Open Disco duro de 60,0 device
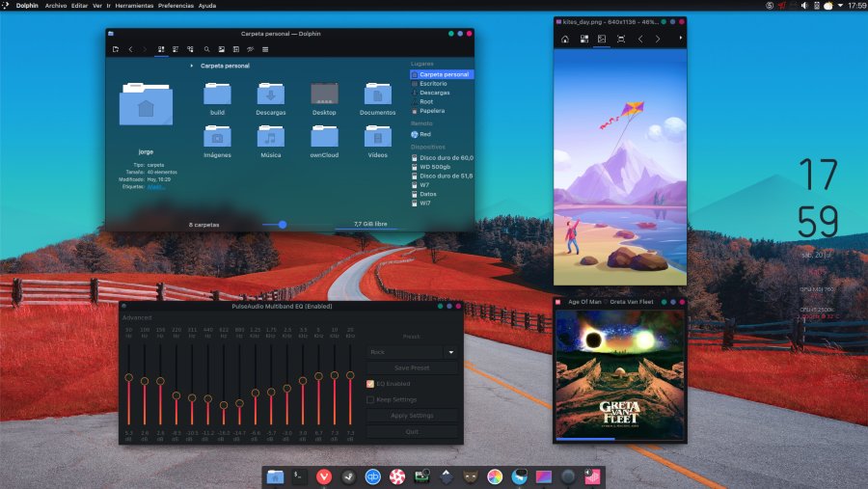The image size is (868, 489). point(442,158)
